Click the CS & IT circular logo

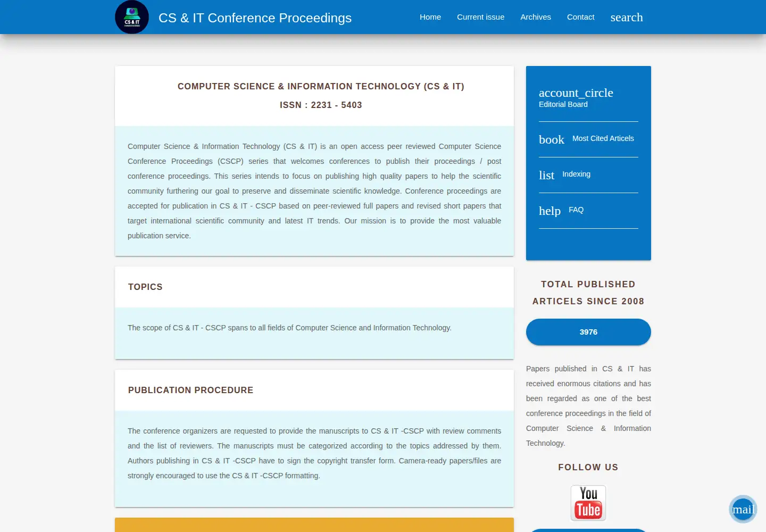click(x=132, y=17)
